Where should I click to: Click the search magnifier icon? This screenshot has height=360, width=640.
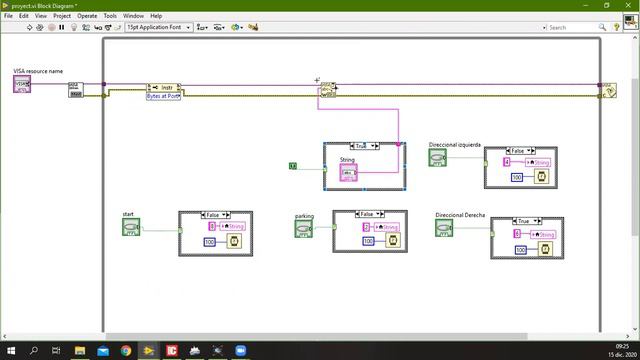pos(602,27)
